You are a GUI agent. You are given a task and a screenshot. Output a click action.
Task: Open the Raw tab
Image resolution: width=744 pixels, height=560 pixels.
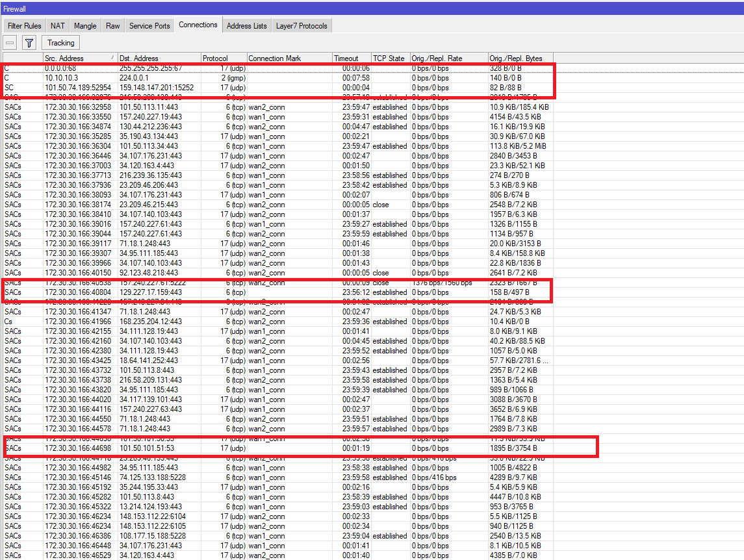pos(112,25)
